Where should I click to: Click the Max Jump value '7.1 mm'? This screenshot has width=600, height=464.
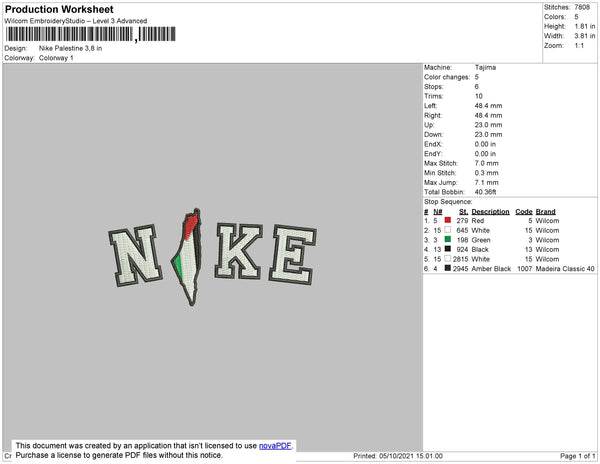click(486, 182)
